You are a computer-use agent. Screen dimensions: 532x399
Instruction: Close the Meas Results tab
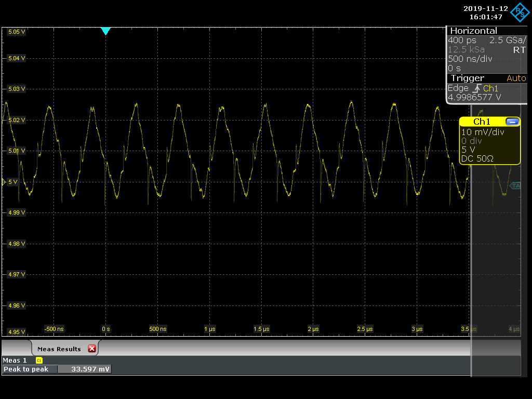pos(91,349)
